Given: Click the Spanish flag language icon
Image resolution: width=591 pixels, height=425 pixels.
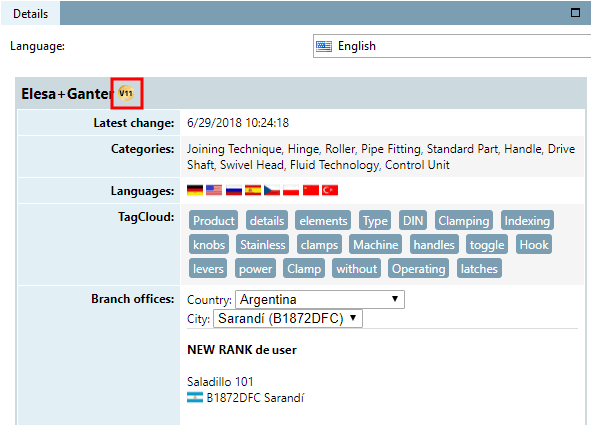Looking at the screenshot, I should [253, 190].
